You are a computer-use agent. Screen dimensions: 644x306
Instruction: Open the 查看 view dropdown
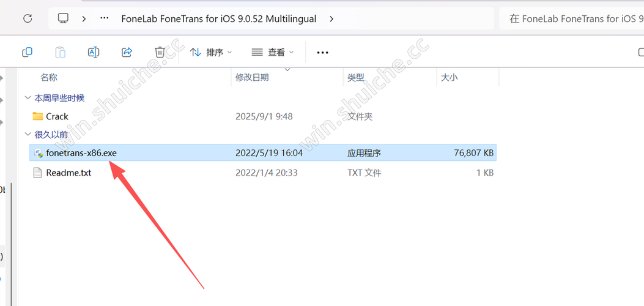tap(273, 52)
